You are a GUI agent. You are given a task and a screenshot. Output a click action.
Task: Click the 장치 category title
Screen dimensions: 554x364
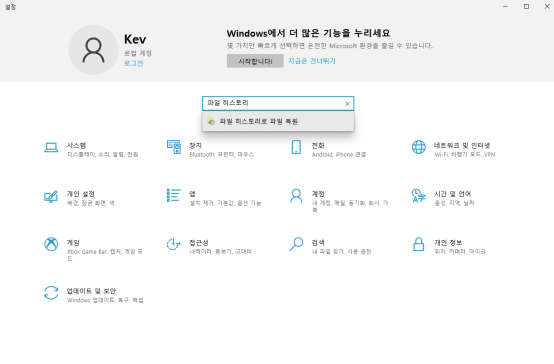pos(195,145)
